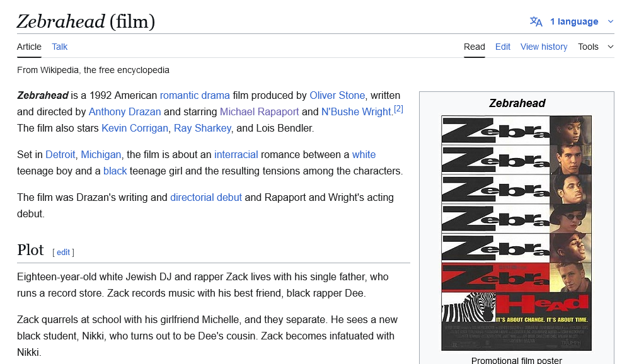Open the 1 language dropdown
Screen dimensions: 622x364
[573, 21]
